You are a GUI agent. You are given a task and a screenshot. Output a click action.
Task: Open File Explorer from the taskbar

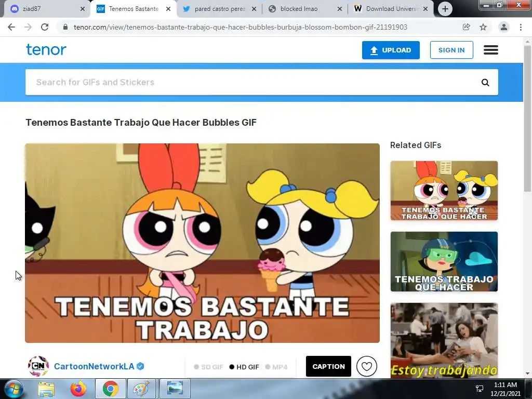[x=46, y=389]
